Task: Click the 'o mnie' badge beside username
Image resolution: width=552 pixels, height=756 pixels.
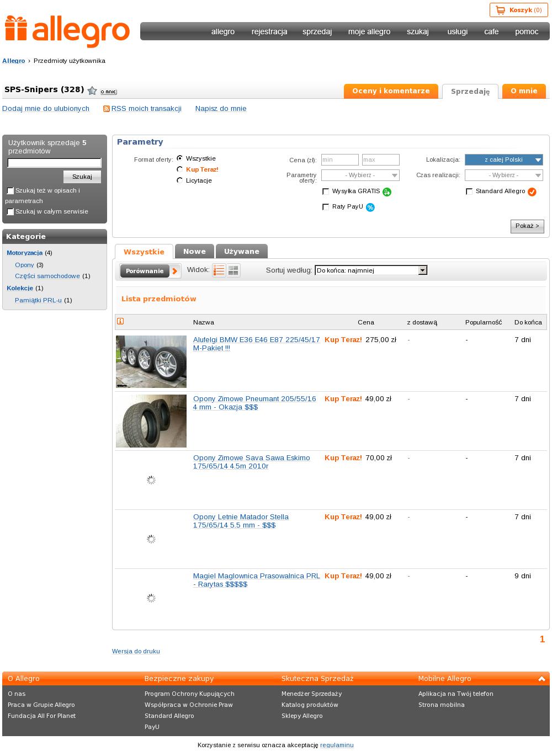Action: [x=108, y=92]
